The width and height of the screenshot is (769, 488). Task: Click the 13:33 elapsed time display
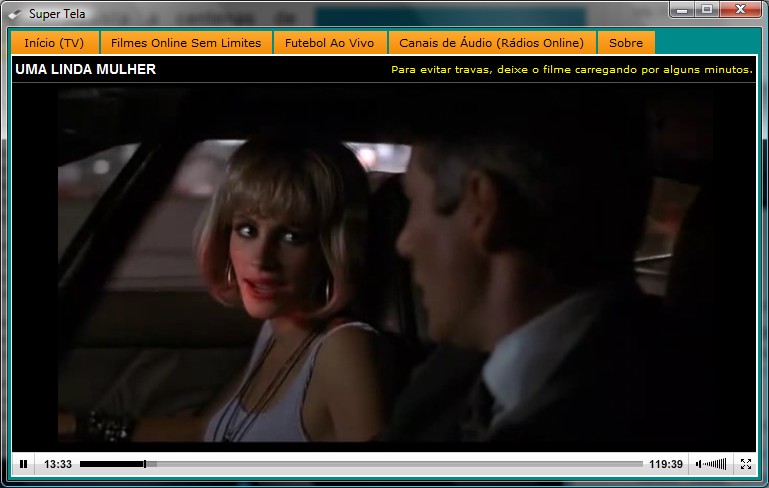click(x=58, y=464)
